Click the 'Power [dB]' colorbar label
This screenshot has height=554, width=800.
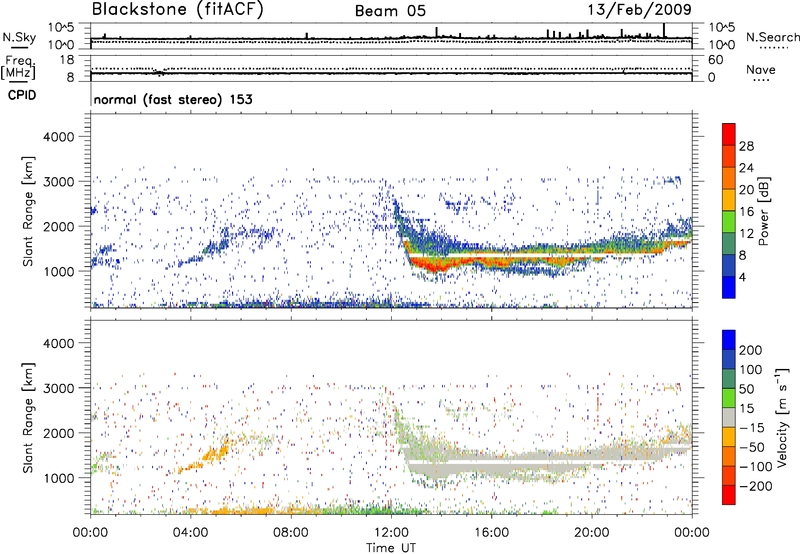(x=763, y=211)
